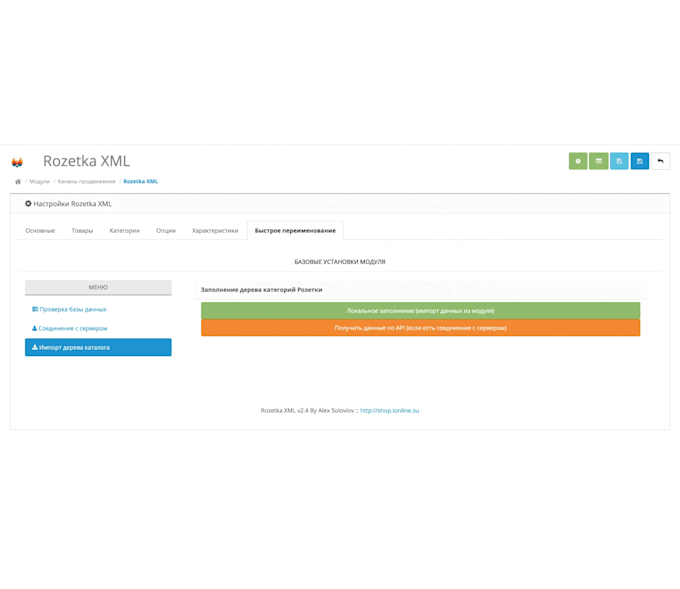Click Каналы продвижения breadcrumb link
Viewport: 680px width, 589px height.
coord(86,181)
